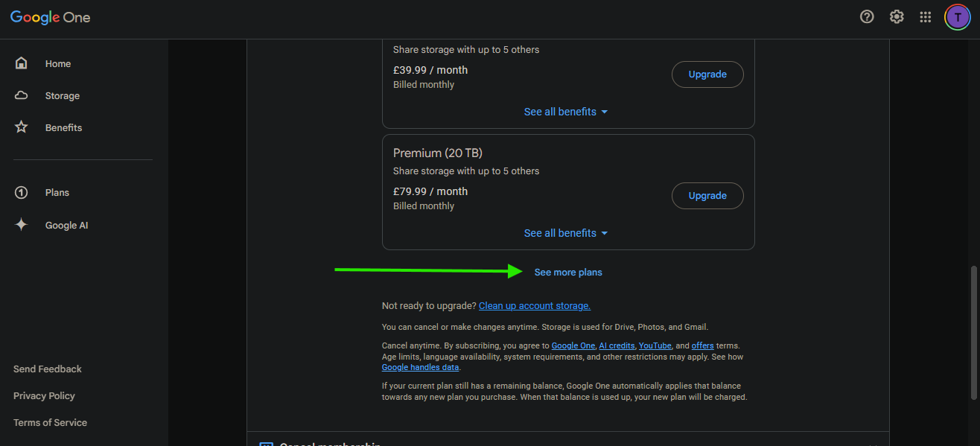
Task: Open Google handles data link
Action: [x=420, y=368]
